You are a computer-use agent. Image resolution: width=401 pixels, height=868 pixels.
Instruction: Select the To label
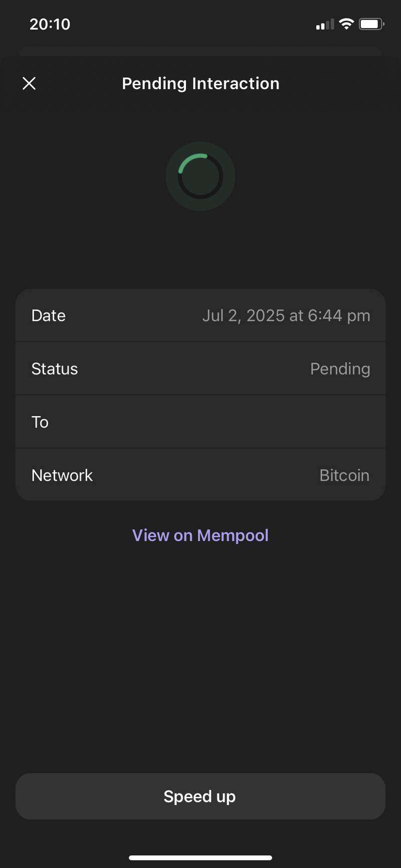point(40,422)
